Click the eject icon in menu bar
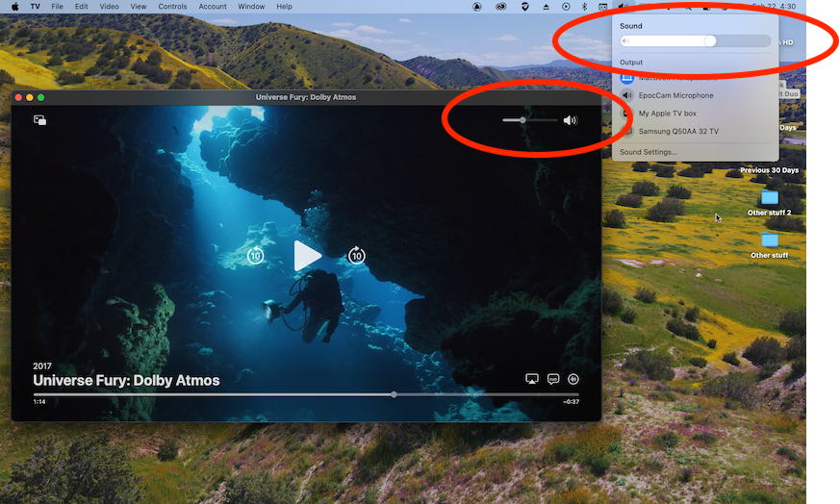Image resolution: width=840 pixels, height=504 pixels. [x=546, y=7]
